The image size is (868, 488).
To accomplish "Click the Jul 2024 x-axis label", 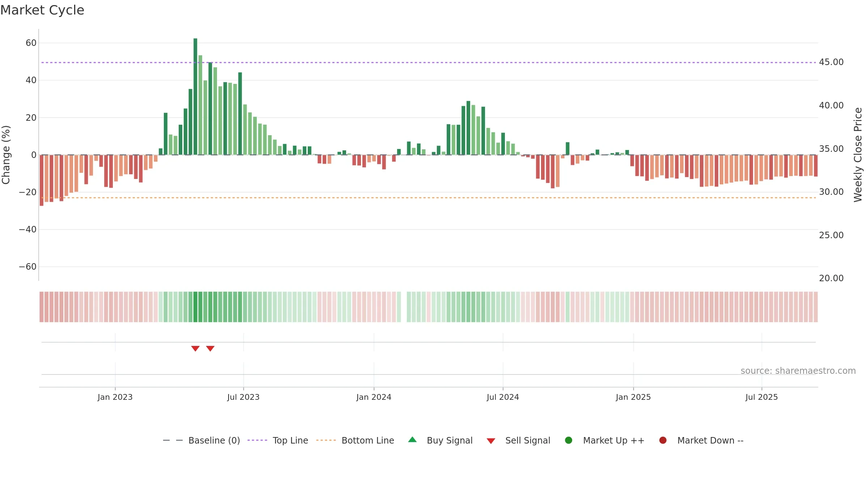I will (x=503, y=397).
